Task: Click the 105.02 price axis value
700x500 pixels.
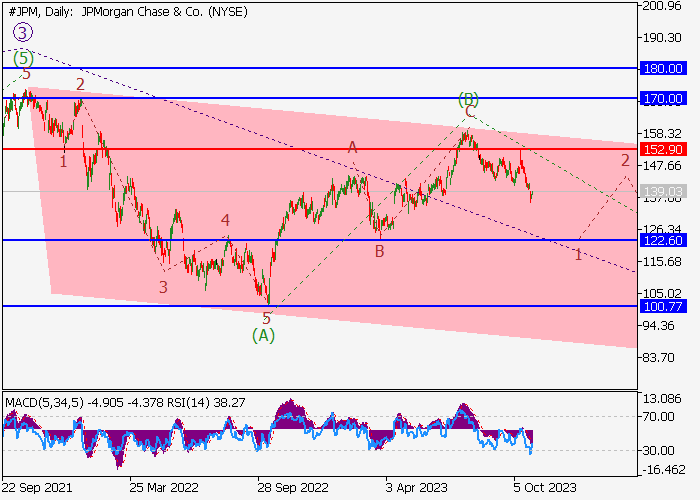Action: 662,294
